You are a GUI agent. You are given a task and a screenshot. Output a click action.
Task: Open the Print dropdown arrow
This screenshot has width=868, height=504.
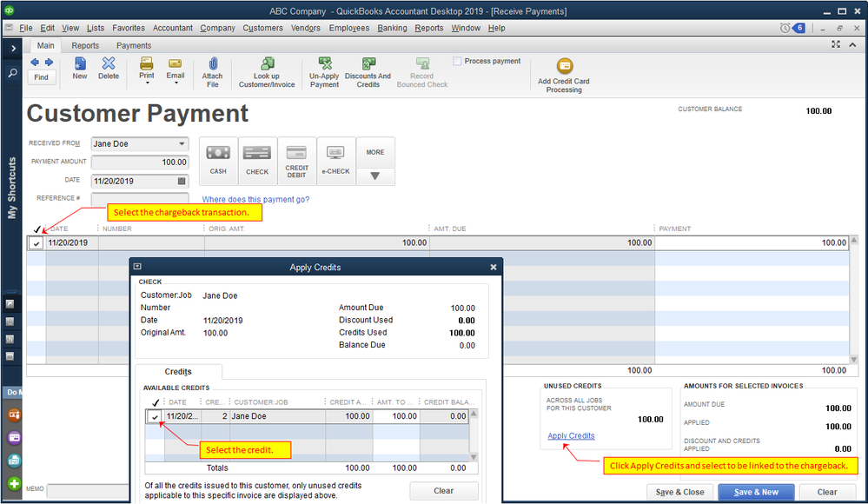[x=147, y=83]
